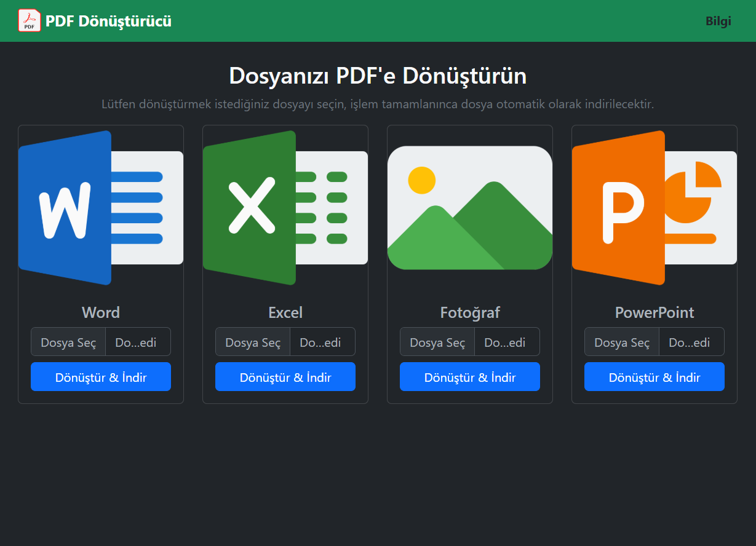This screenshot has width=756, height=546.
Task: Click the Fotoğraf landscape image icon
Action: click(x=470, y=208)
